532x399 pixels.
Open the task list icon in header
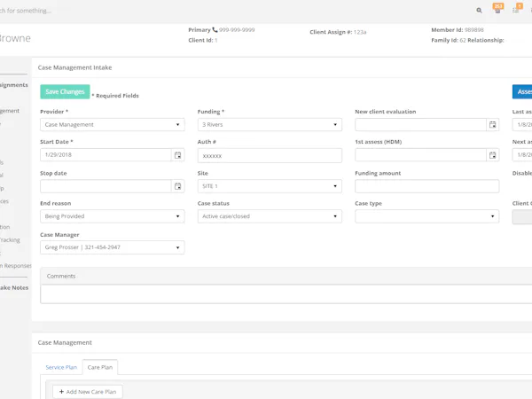pos(516,9)
